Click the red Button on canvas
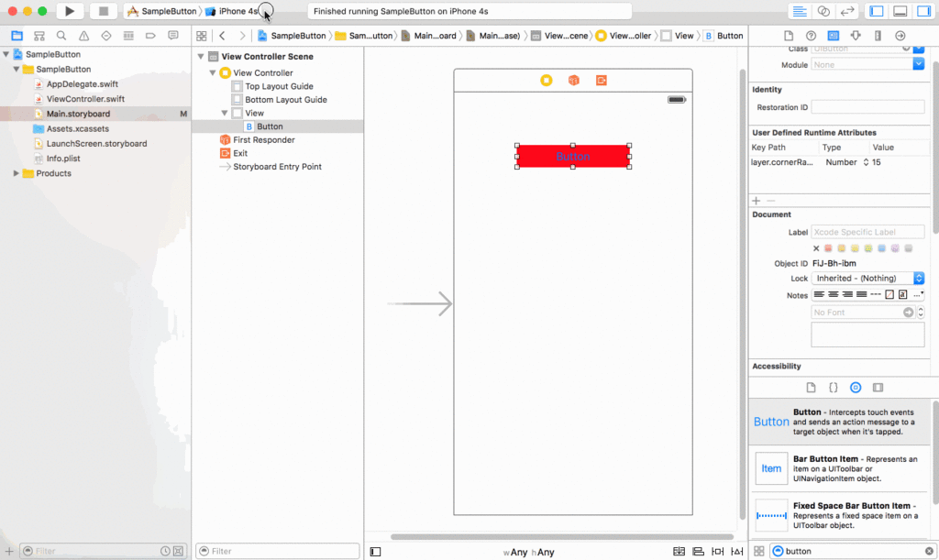 pos(573,156)
